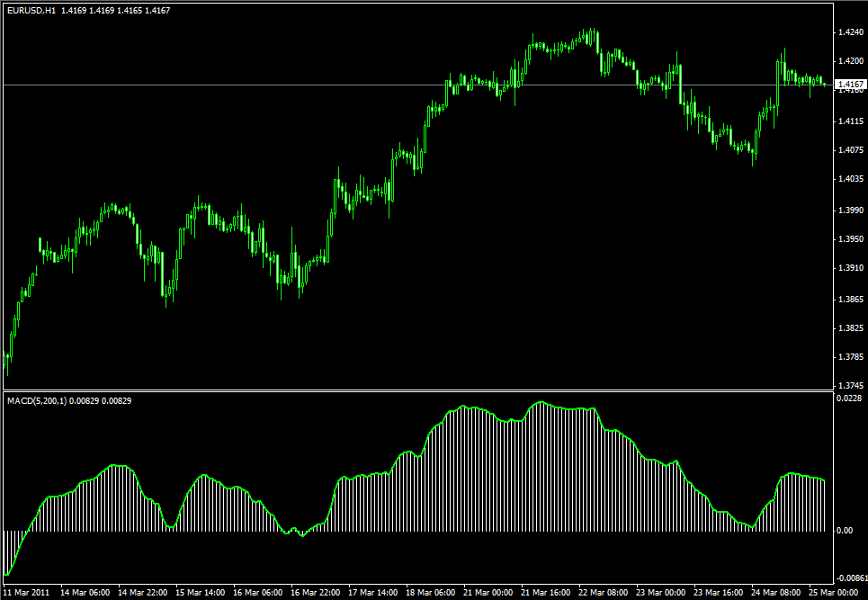Click the 1.3950 price axis label
Image resolution: width=868 pixels, height=600 pixels.
[x=851, y=239]
